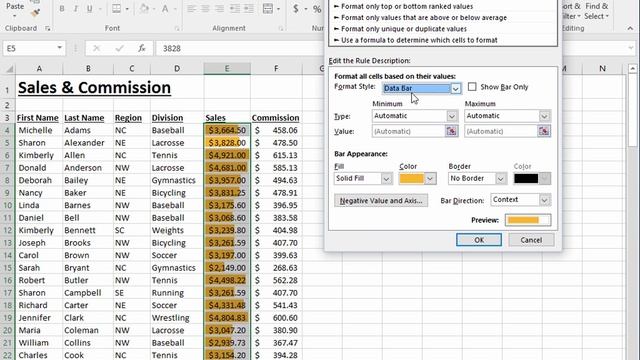Open the Solid Fill dropdown
This screenshot has height=360, width=640.
(x=386, y=178)
